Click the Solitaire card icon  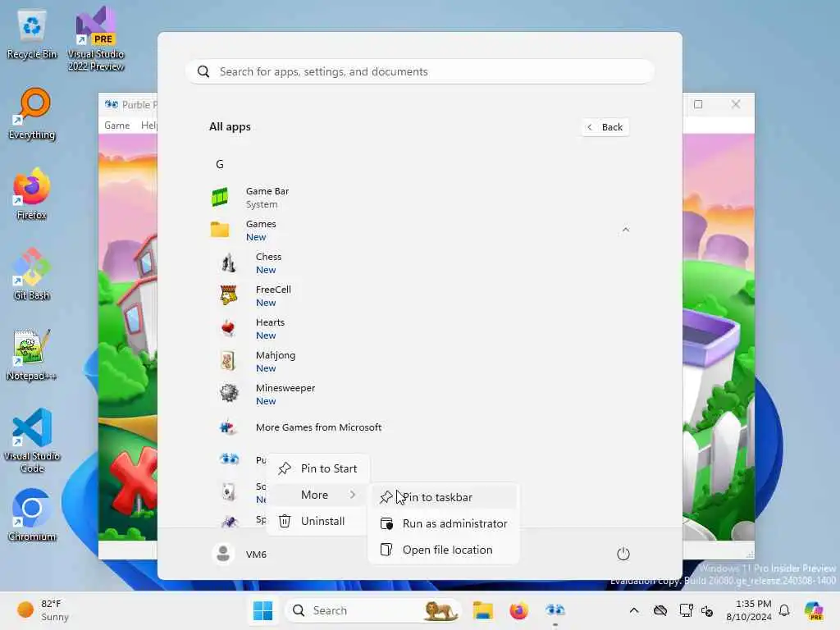click(x=229, y=492)
